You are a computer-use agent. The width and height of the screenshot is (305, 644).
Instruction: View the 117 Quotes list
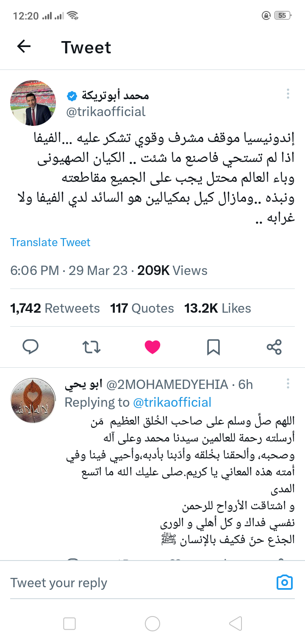click(x=142, y=308)
